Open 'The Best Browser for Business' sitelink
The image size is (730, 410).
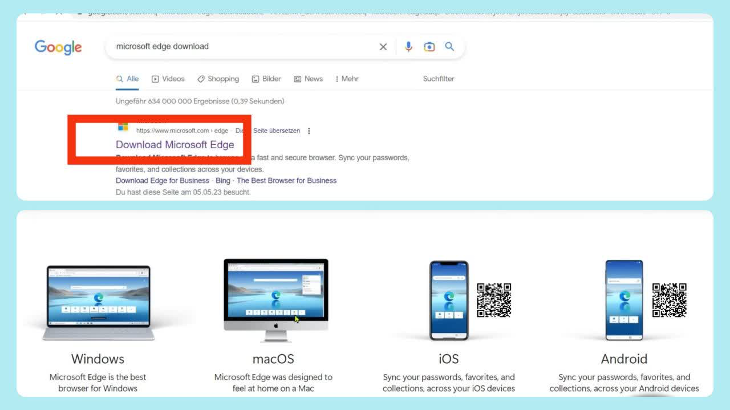pos(286,181)
